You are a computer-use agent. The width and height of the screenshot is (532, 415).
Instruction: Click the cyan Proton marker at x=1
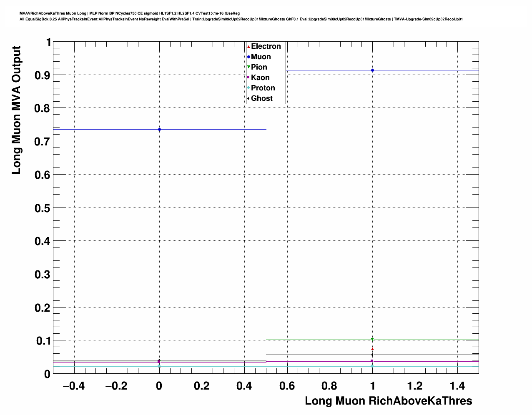point(372,366)
